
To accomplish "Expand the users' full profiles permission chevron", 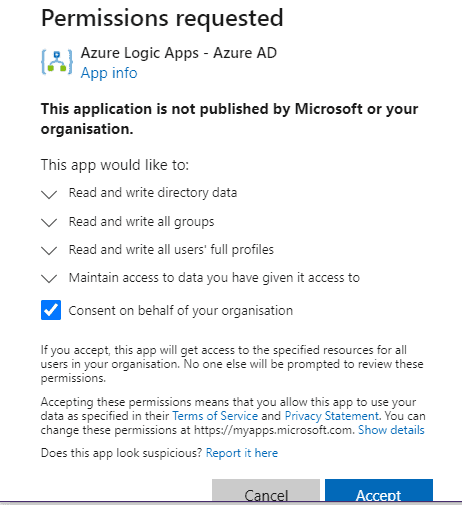I will point(49,250).
